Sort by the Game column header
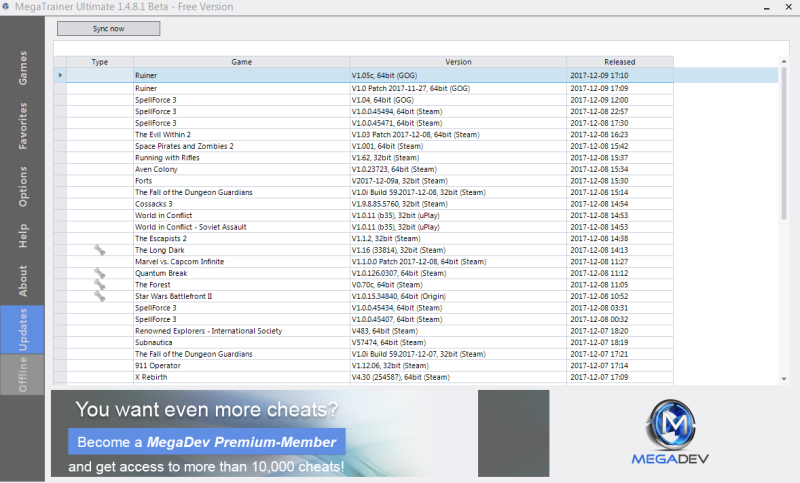 242,62
